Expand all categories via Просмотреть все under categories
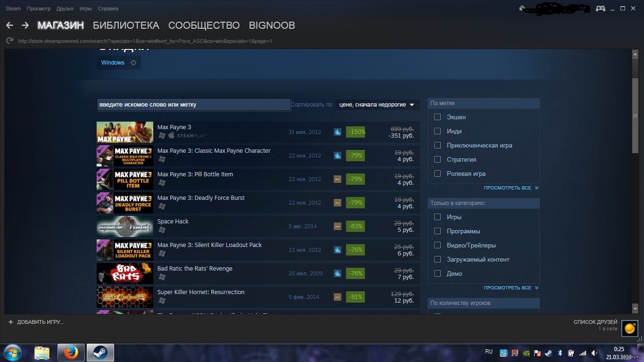The image size is (644, 362). click(511, 288)
